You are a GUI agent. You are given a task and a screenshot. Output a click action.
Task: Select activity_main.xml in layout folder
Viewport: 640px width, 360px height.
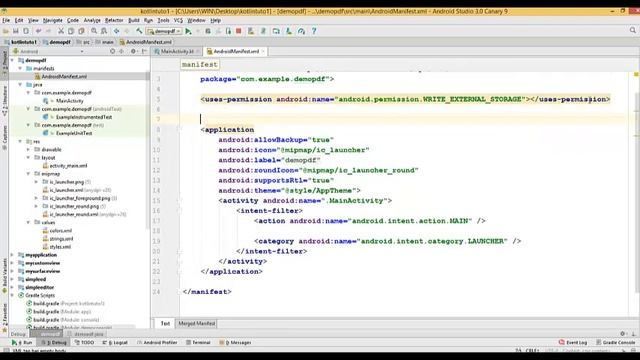(x=68, y=165)
